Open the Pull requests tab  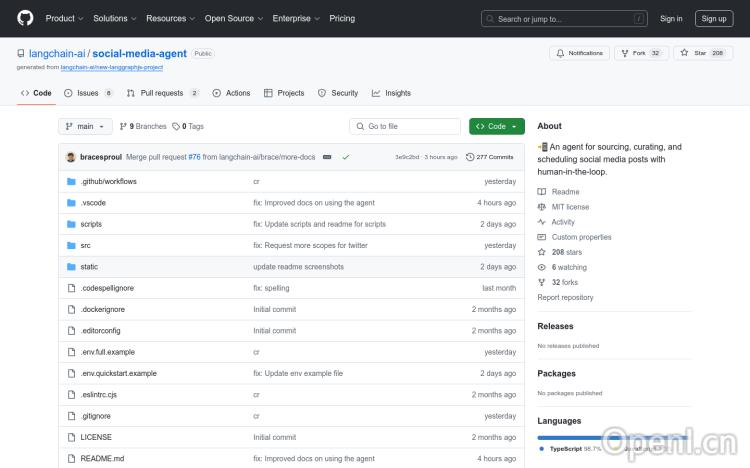pyautogui.click(x=163, y=93)
